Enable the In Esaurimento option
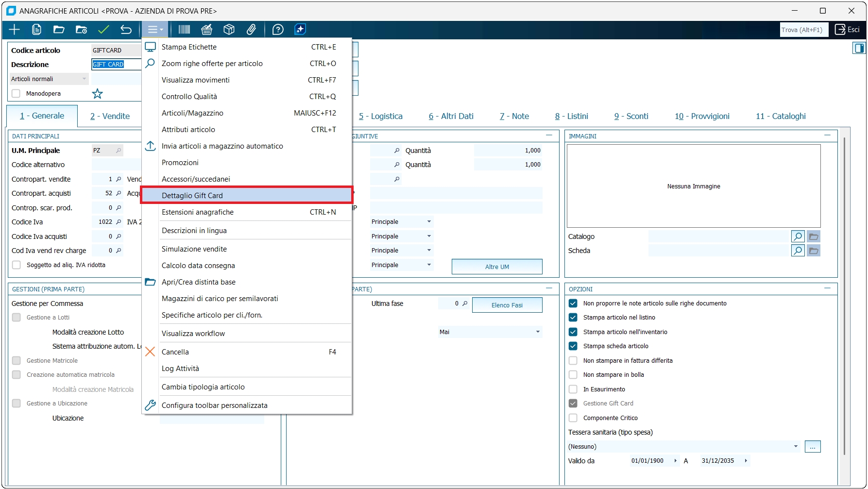868x489 pixels. pos(573,389)
